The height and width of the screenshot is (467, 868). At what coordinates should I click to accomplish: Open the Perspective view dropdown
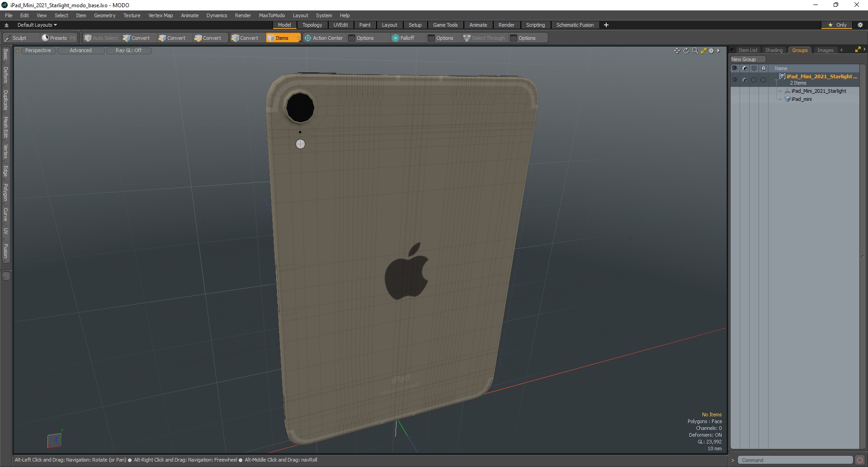38,51
